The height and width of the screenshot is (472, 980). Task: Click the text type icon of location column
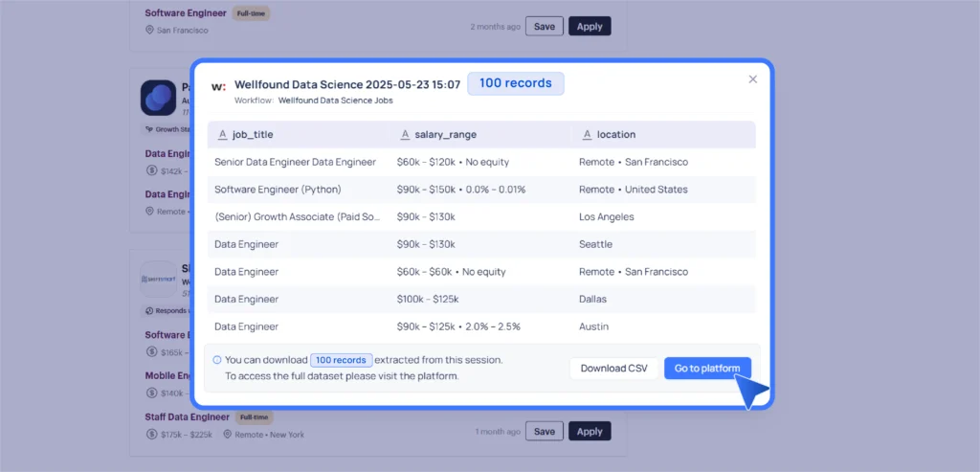(587, 134)
